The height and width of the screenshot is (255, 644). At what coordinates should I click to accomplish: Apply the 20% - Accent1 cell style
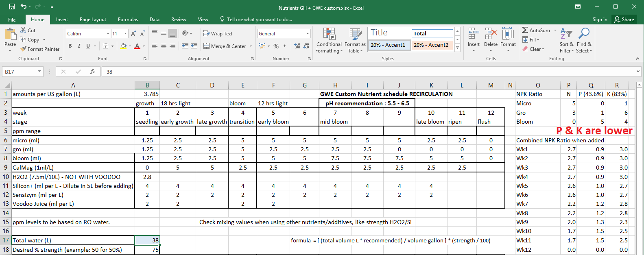(388, 45)
